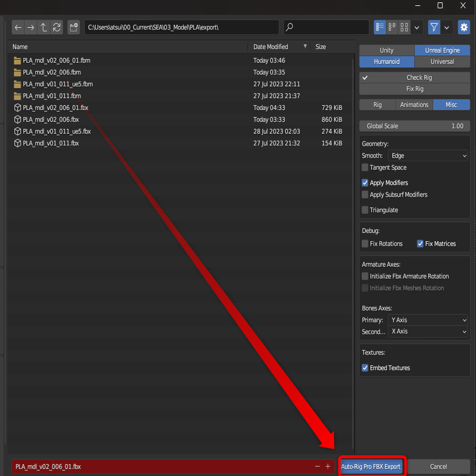476x476 pixels.
Task: Disable Fix Matrices checkbox
Action: coord(420,244)
